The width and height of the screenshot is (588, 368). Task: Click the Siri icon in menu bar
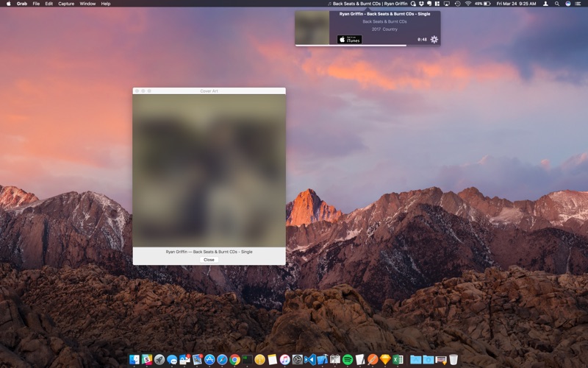[568, 4]
